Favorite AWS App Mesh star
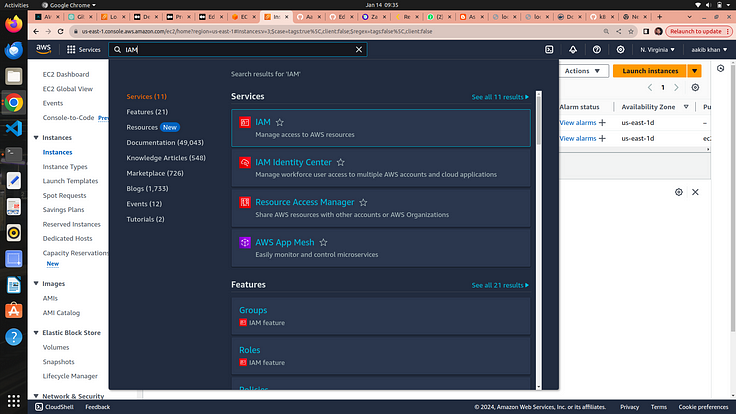This screenshot has width=736, height=414. click(323, 243)
